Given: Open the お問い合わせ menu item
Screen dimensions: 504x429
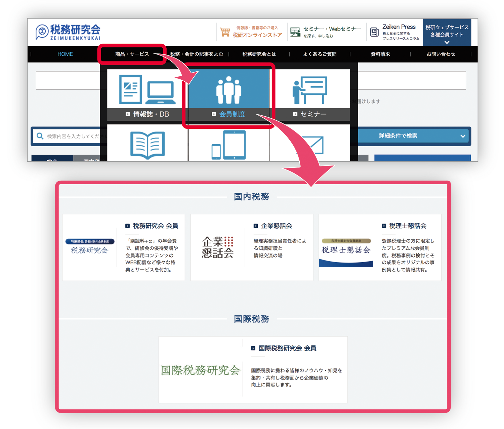Looking at the screenshot, I should pyautogui.click(x=441, y=54).
